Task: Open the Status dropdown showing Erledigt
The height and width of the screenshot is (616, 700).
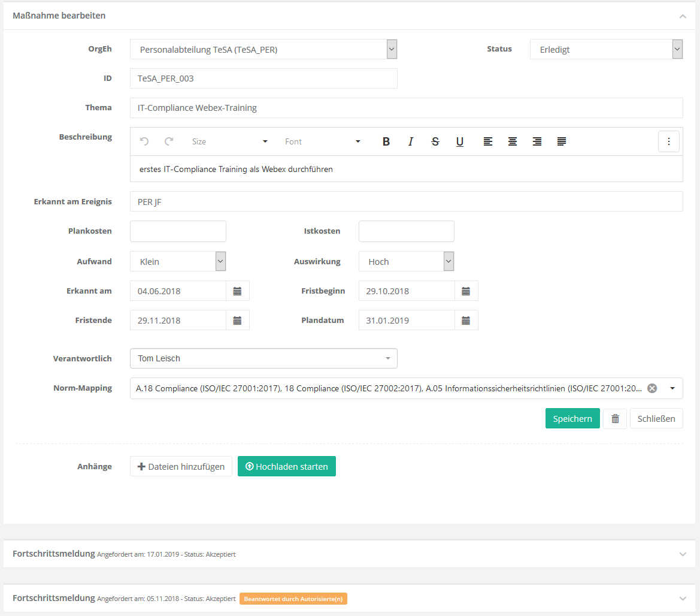Action: [606, 50]
